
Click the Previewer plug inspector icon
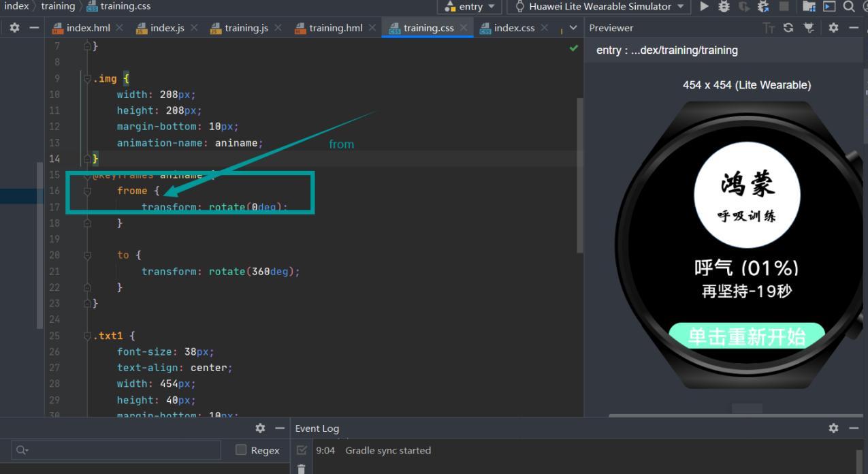pyautogui.click(x=809, y=28)
